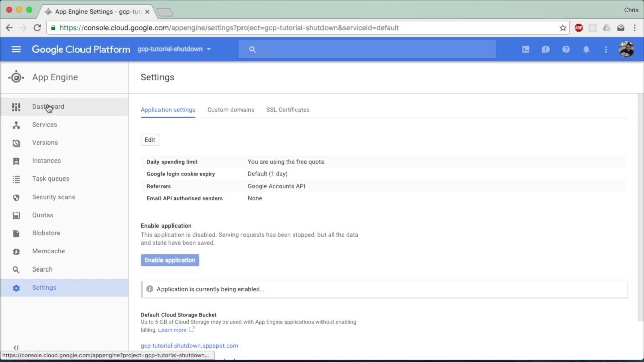Switch to the Custom domains tab
Screen dimensions: 644x362
click(x=230, y=110)
